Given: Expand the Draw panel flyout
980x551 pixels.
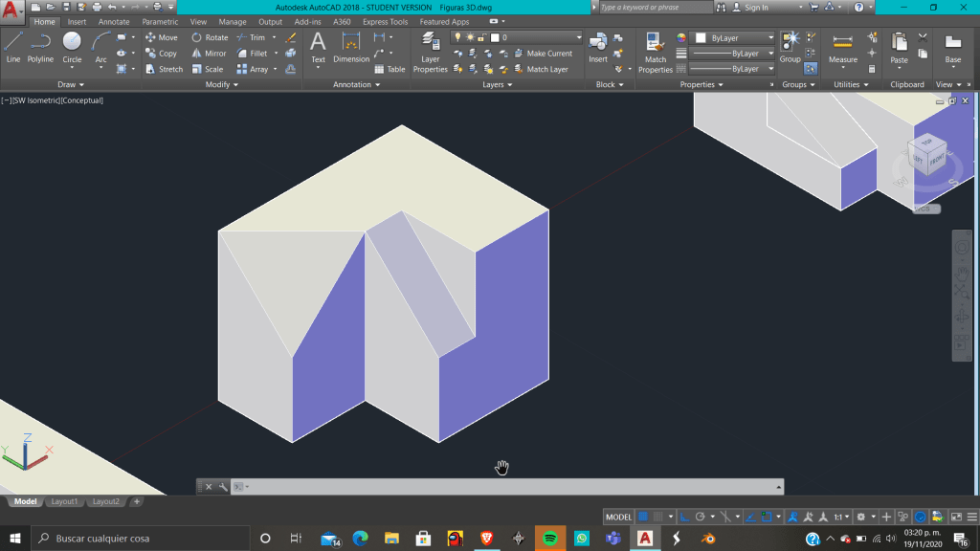Looking at the screenshot, I should coord(71,84).
